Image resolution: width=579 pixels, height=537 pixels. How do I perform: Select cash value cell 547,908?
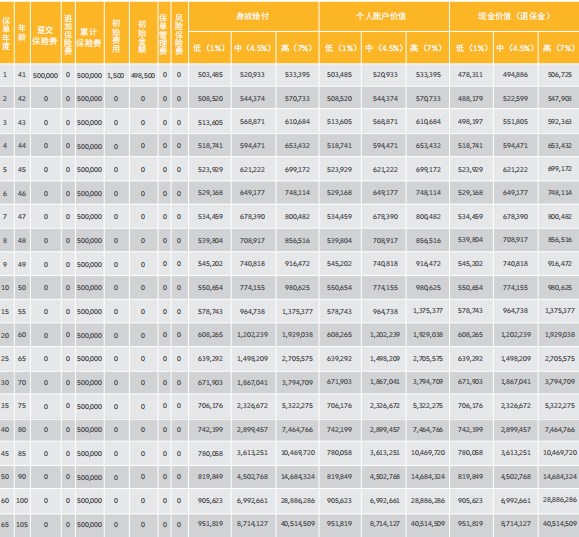[x=560, y=99]
